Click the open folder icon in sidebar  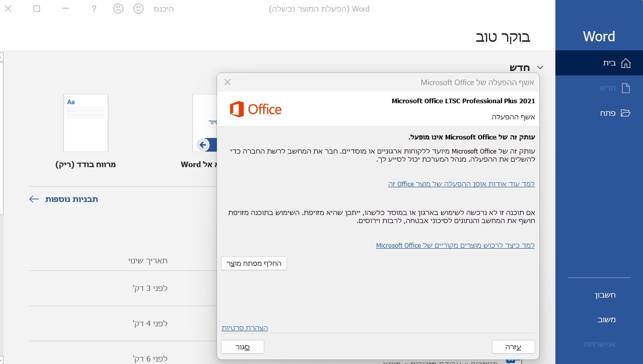pos(625,113)
